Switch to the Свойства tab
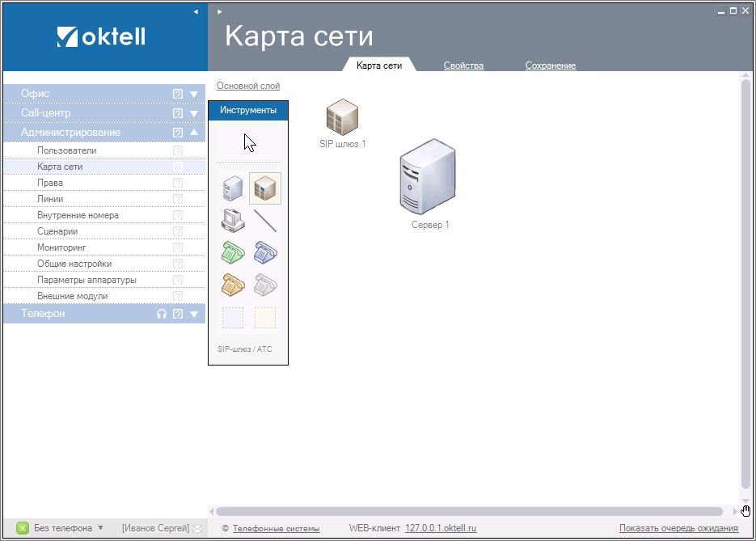This screenshot has width=756, height=541. tap(463, 66)
